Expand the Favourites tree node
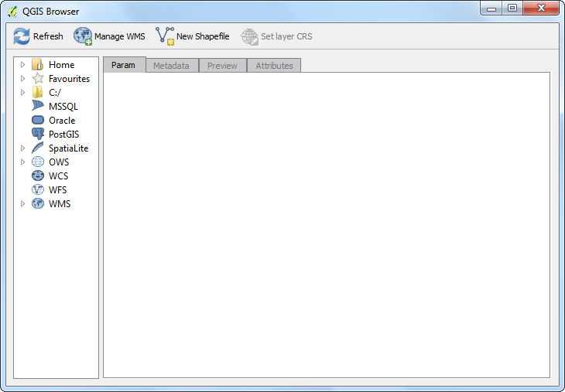 point(22,78)
